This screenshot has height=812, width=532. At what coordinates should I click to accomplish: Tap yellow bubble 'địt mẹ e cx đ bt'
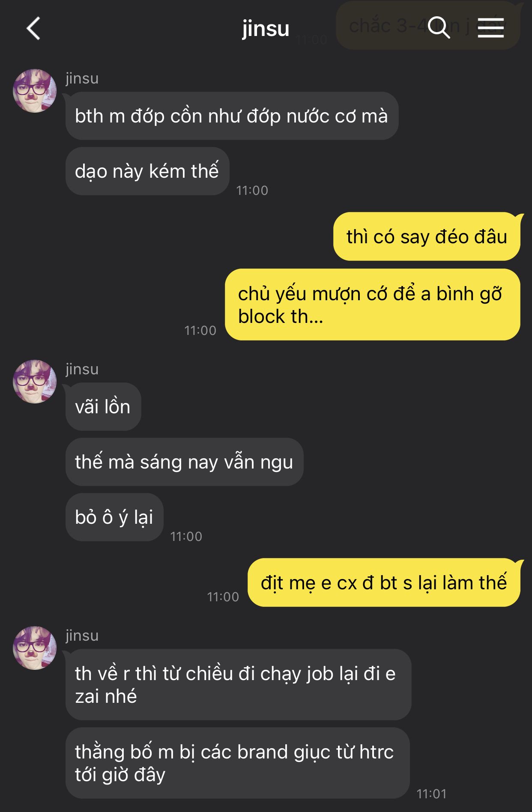click(x=384, y=582)
